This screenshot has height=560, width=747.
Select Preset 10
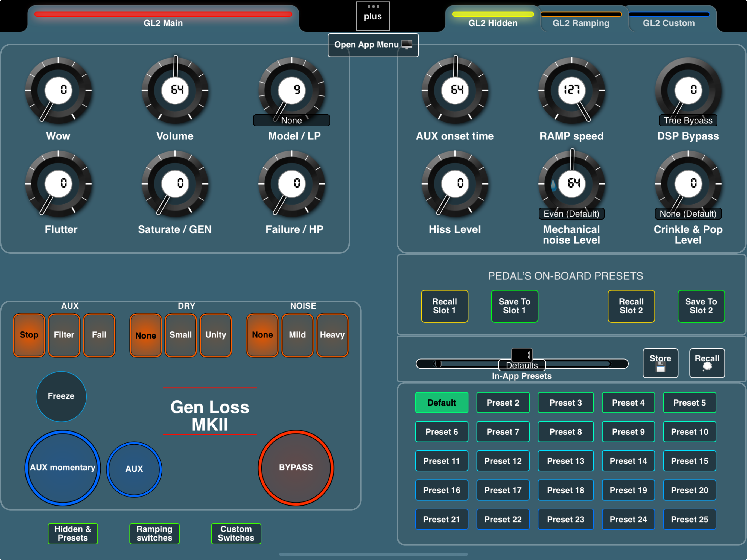[x=690, y=432]
